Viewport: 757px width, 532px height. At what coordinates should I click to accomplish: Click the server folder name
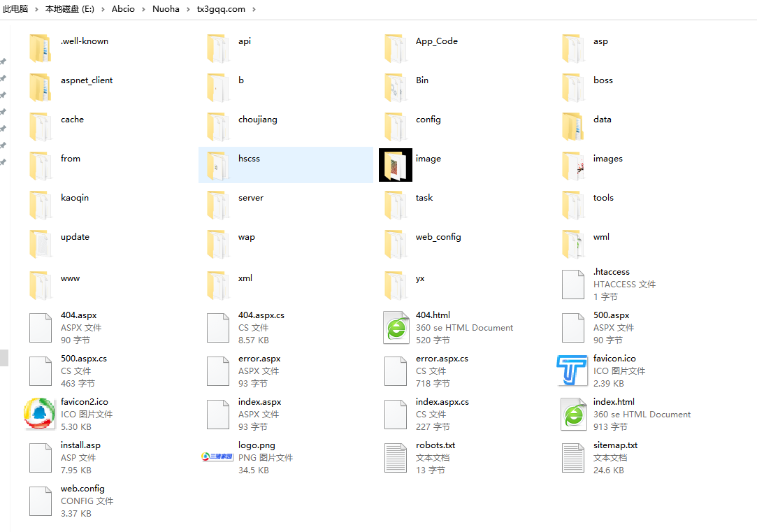pos(250,197)
